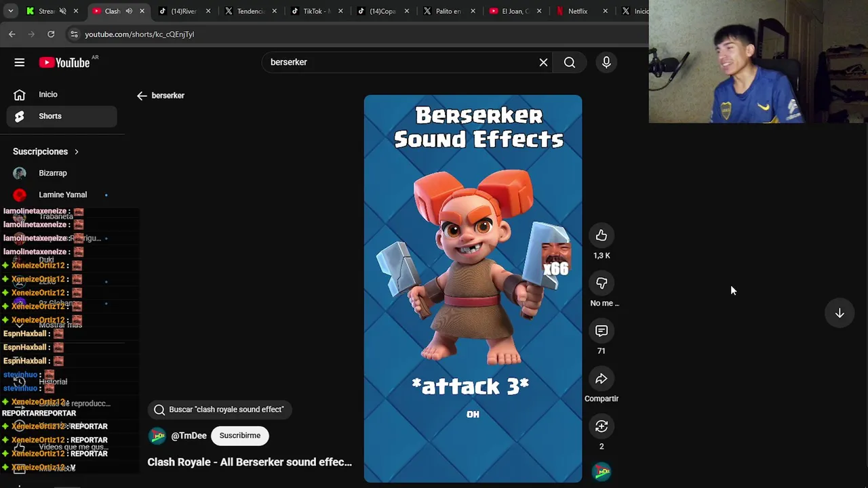Image resolution: width=868 pixels, height=488 pixels.
Task: Switch to the Palito en X tab
Action: (448, 11)
